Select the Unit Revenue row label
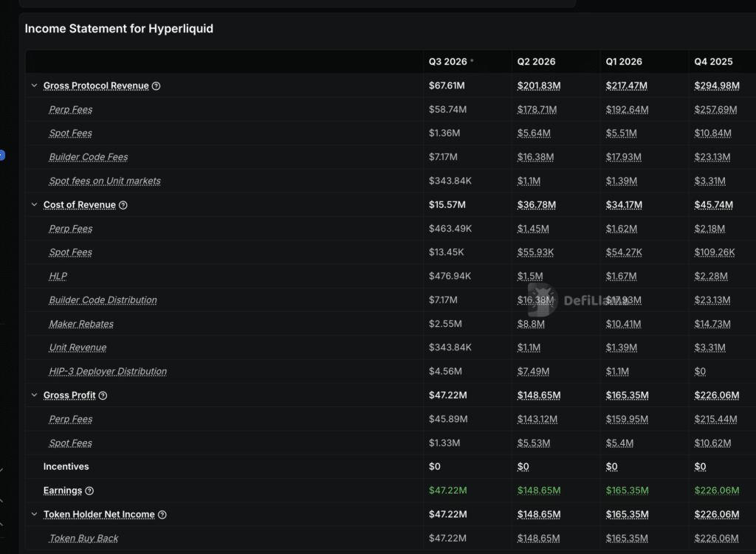Image resolution: width=756 pixels, height=554 pixels. pos(78,347)
